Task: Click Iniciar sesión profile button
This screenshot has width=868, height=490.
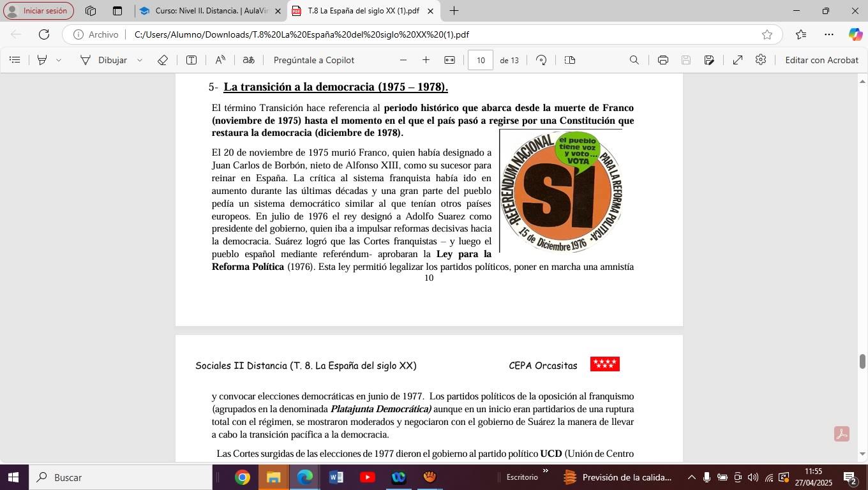Action: 38,11
